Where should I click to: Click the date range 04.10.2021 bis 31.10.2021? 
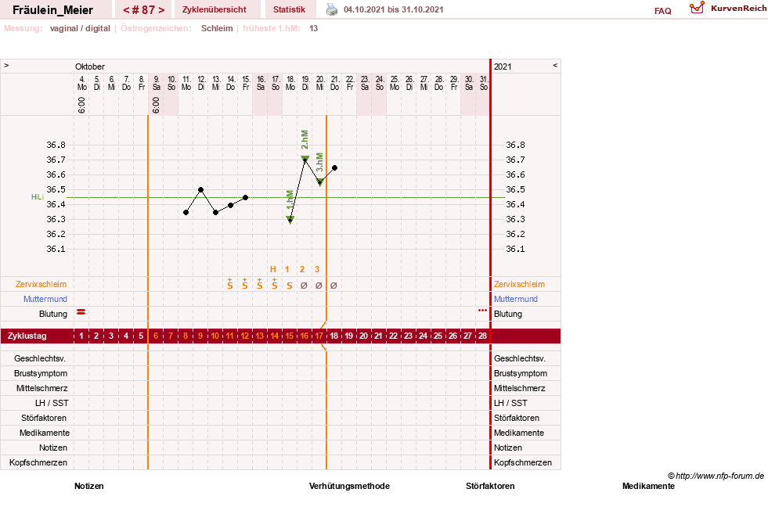click(393, 10)
